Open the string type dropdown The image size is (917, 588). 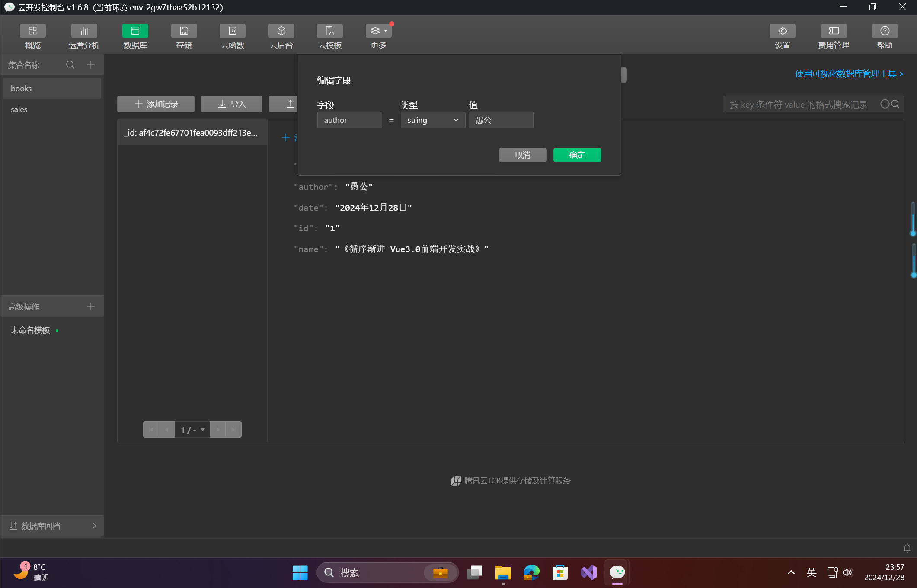pyautogui.click(x=433, y=120)
